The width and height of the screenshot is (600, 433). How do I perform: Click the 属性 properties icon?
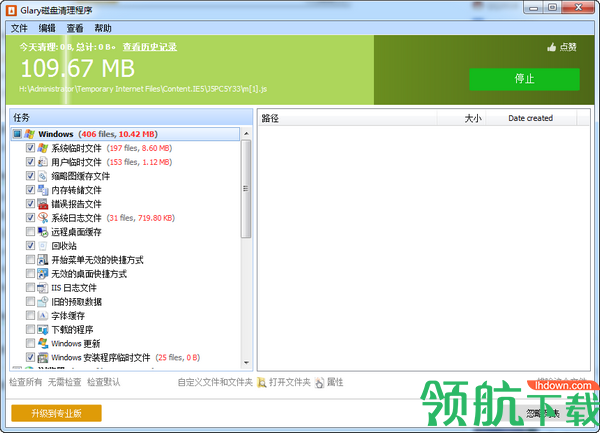click(319, 382)
